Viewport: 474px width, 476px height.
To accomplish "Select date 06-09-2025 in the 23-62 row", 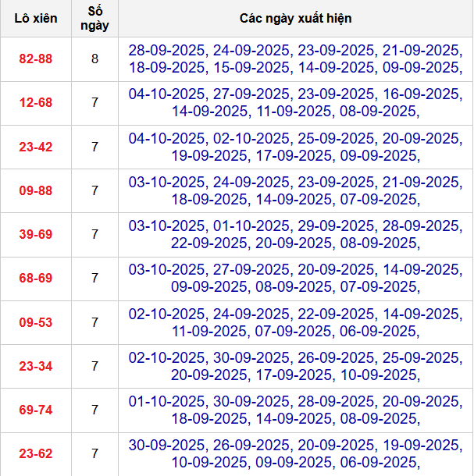I will coord(380,461).
